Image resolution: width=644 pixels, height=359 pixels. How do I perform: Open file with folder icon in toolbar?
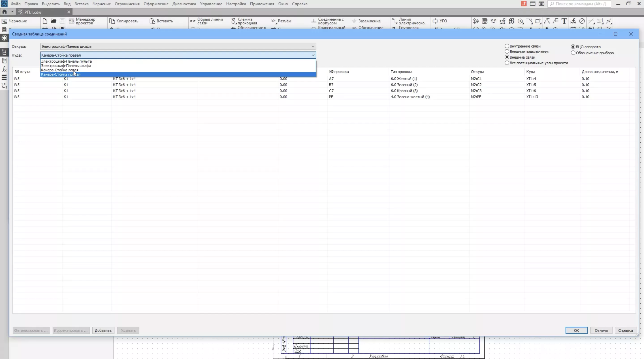[53, 21]
